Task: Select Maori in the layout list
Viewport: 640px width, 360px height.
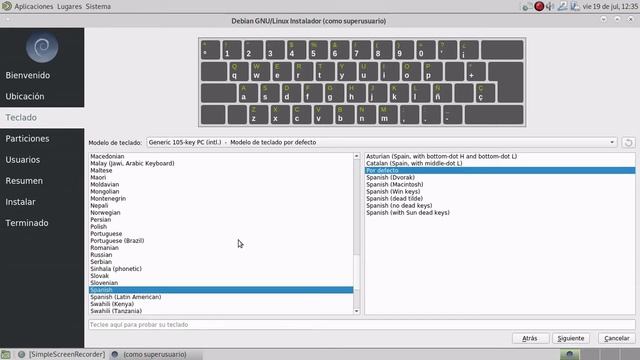Action: [221, 177]
